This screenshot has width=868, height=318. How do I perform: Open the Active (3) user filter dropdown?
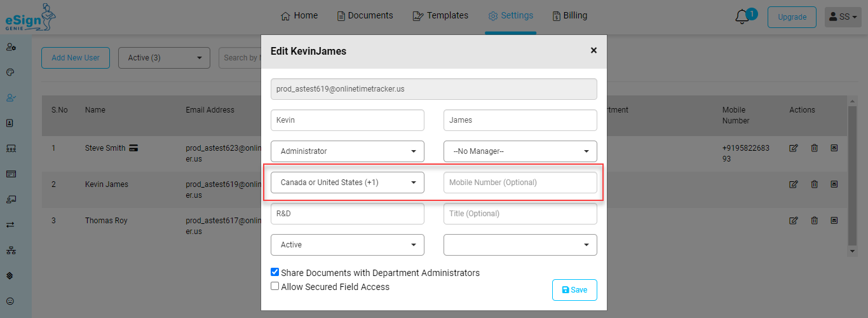[x=164, y=58]
